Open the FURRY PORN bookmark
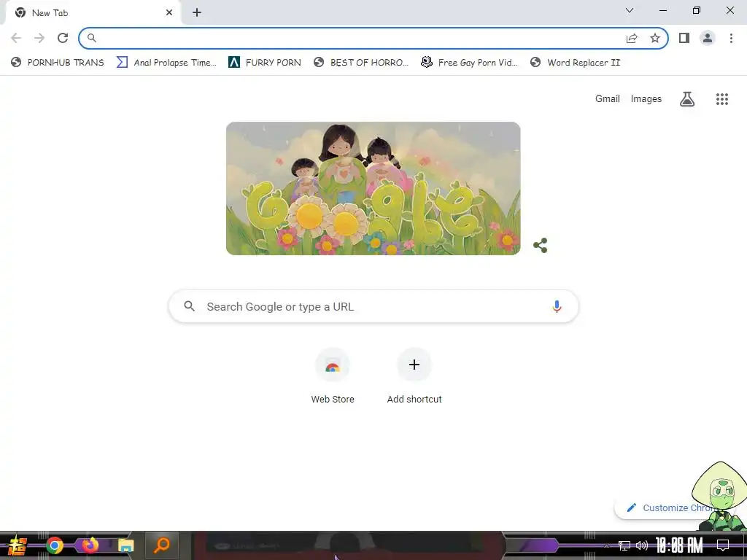Viewport: 747px width, 560px height. [x=265, y=63]
